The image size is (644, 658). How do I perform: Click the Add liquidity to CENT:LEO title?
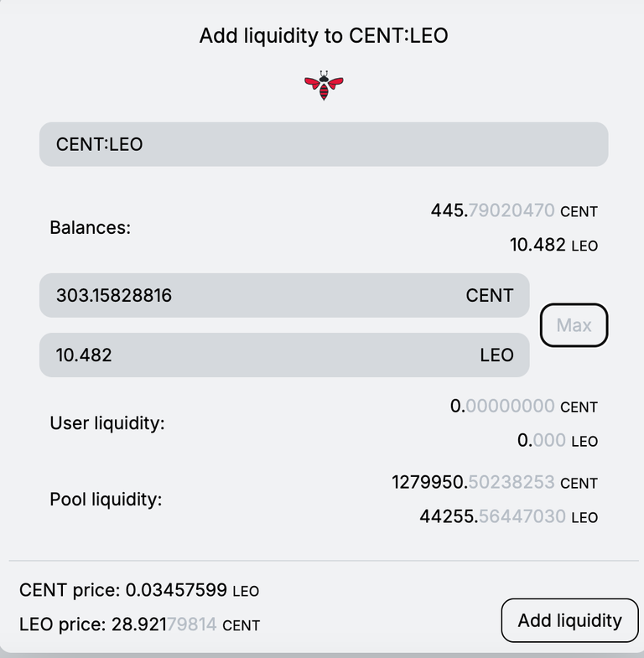pos(324,36)
